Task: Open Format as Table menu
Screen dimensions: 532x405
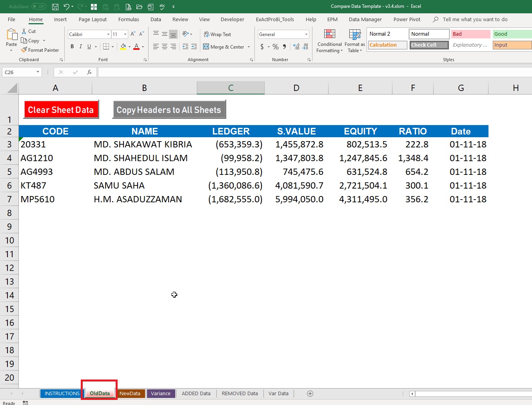Action: 355,41
